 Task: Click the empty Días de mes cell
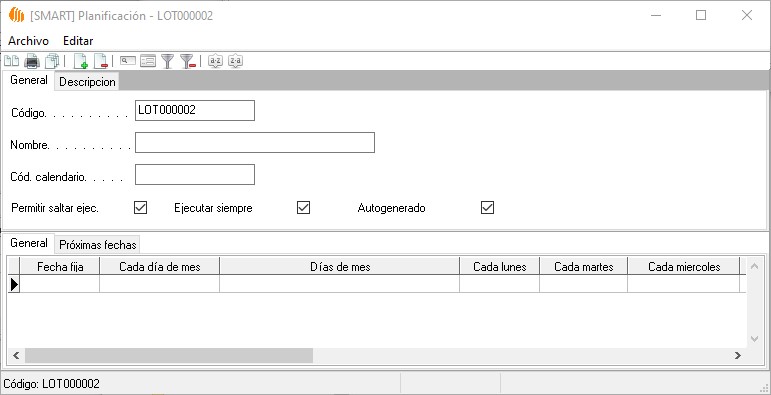click(340, 284)
